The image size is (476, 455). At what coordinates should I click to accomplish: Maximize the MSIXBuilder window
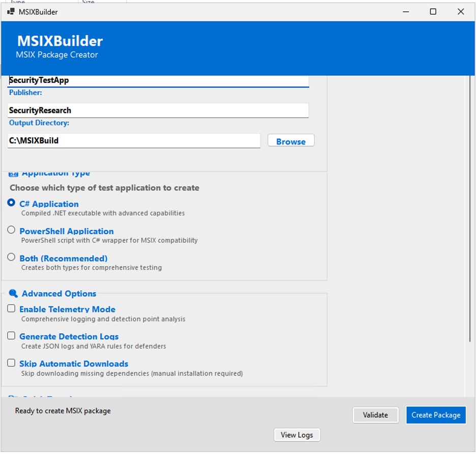click(433, 12)
